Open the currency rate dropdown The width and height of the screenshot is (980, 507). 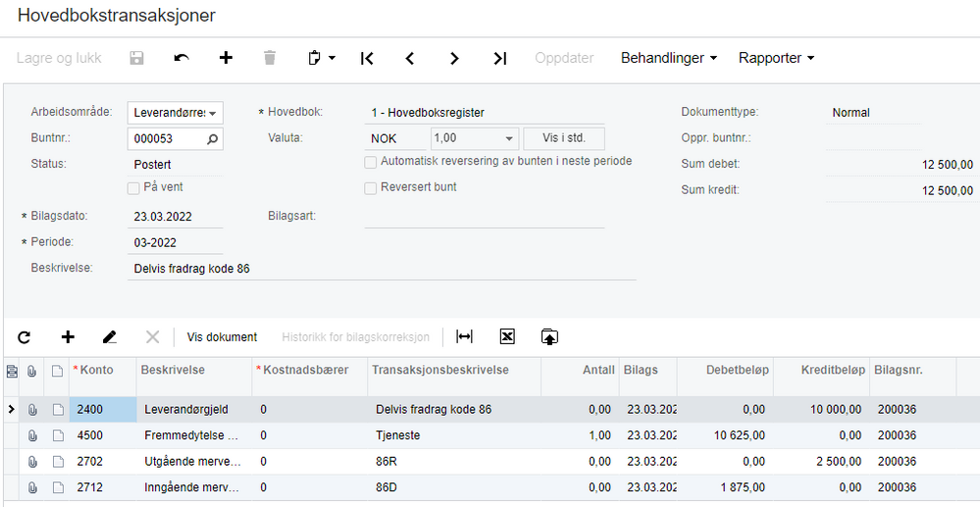509,139
